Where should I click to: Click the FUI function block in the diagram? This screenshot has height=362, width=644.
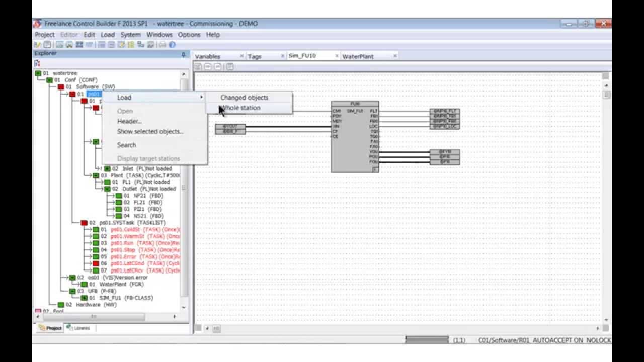[355, 137]
